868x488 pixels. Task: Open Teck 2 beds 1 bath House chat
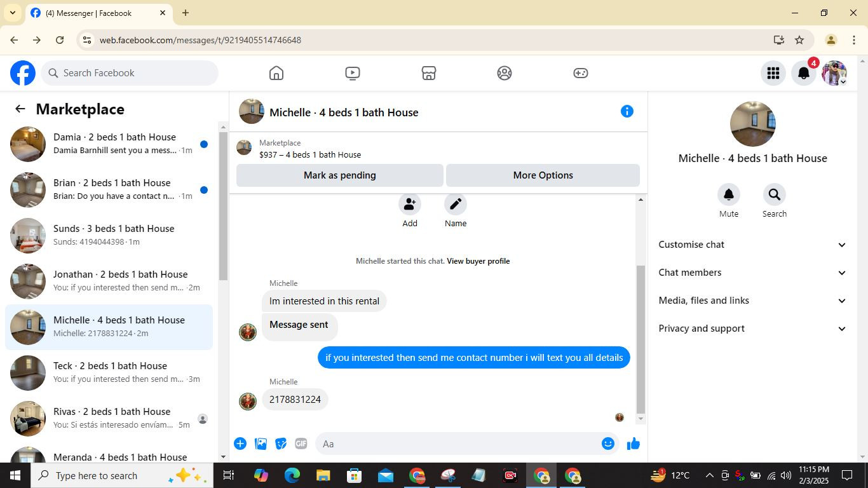click(x=109, y=373)
